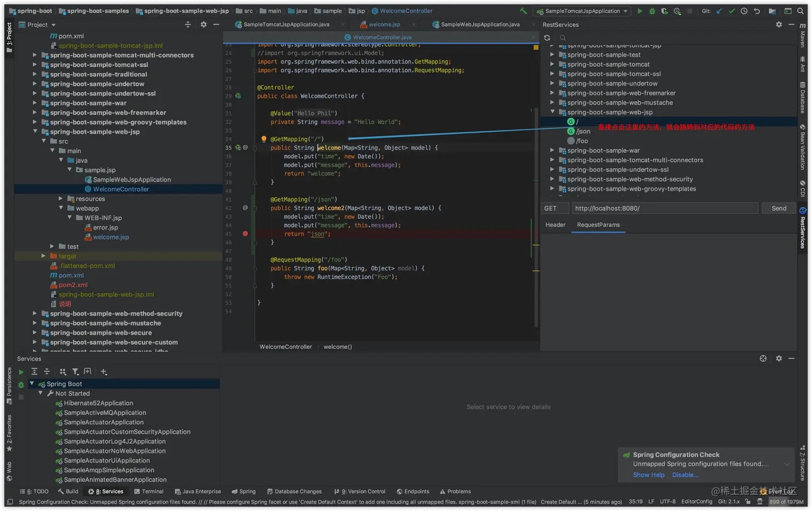The width and height of the screenshot is (812, 511).
Task: Click the Build project hammer icon
Action: tap(523, 11)
